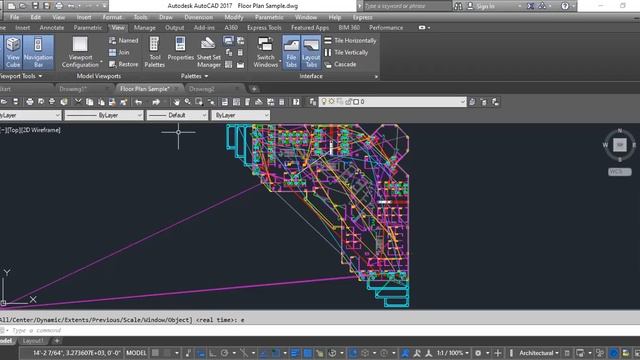
Task: Click the Undo arrow in standard toolbar
Action: pyautogui.click(x=139, y=102)
